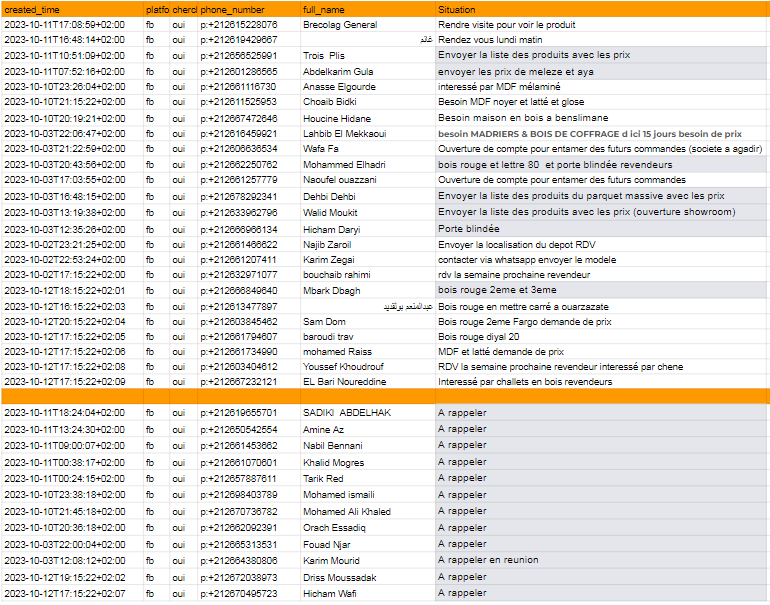Select the Situation column header

[x=602, y=9]
